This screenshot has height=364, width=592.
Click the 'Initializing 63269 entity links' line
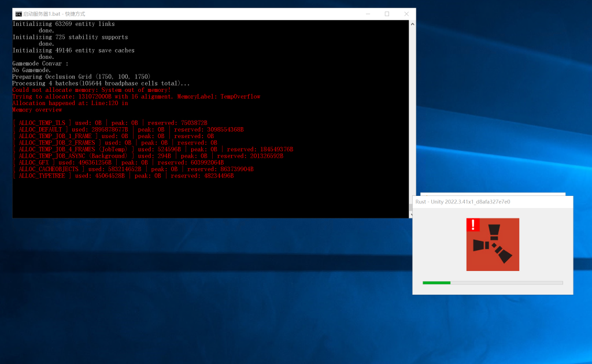pos(64,24)
